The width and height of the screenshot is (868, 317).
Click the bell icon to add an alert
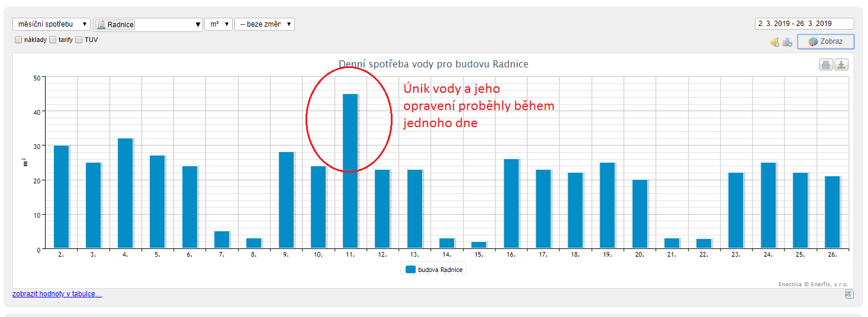(x=774, y=42)
